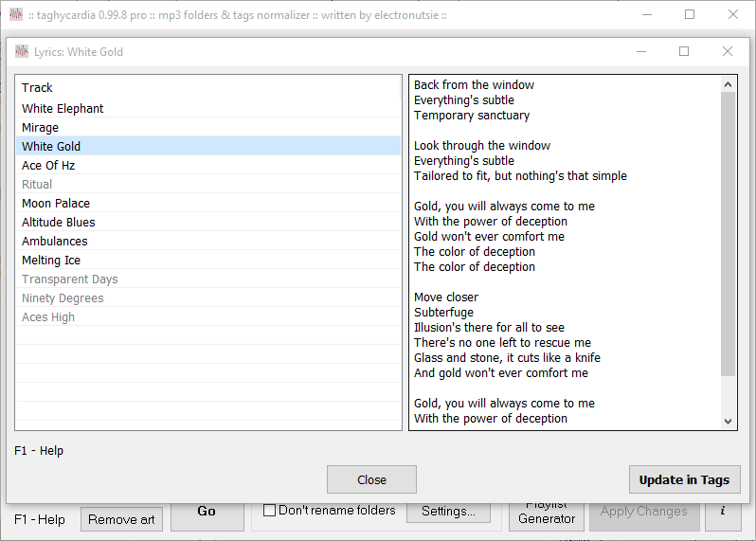The image size is (756, 541).
Task: Select the Melting Ice track
Action: tap(208, 260)
